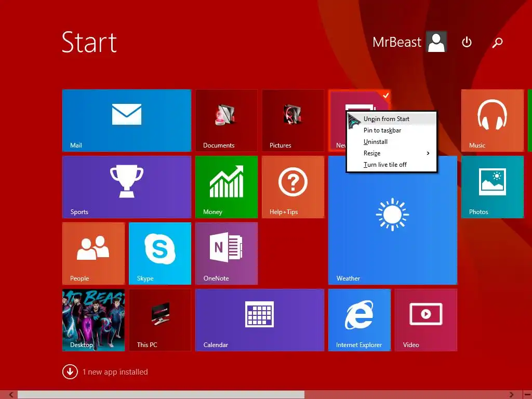This screenshot has height=399, width=532.
Task: Open the Help+Tips tile
Action: pyautogui.click(x=293, y=187)
